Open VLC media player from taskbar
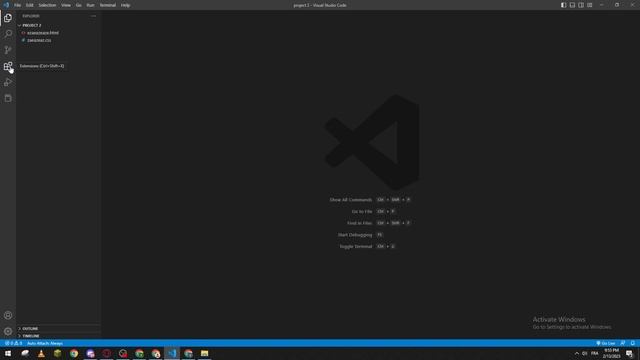Screen dimensions: 640x360 (41, 353)
